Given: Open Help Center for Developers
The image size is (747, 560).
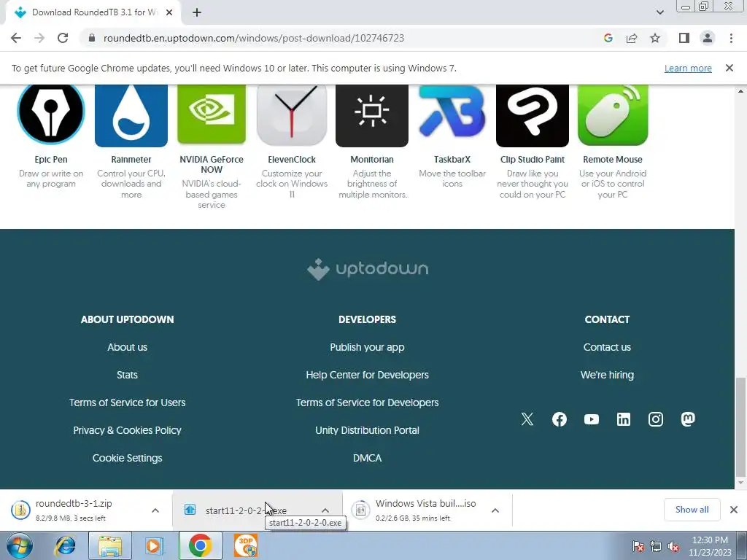Looking at the screenshot, I should (368, 375).
